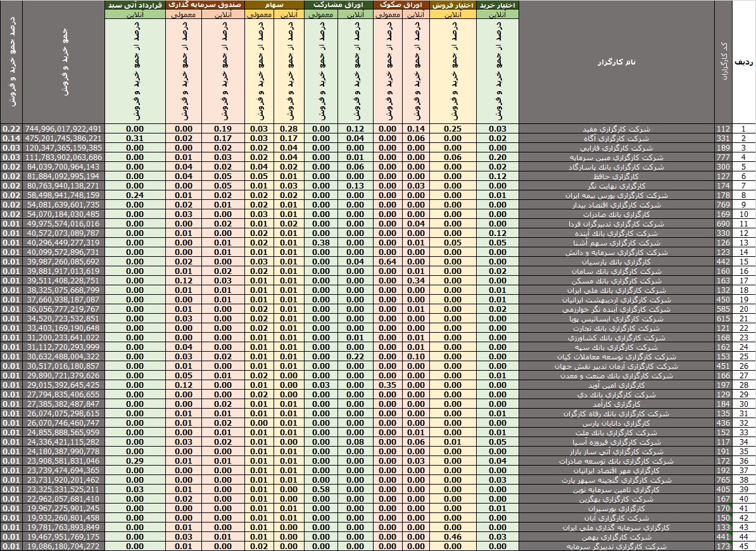Select total cell 475,201,745,386,221
Image resolution: width=756 pixels, height=551 pixels.
point(64,139)
